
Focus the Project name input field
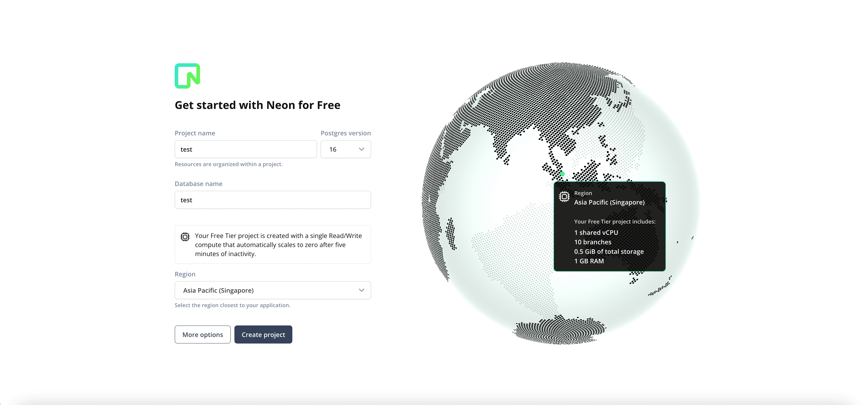(246, 149)
